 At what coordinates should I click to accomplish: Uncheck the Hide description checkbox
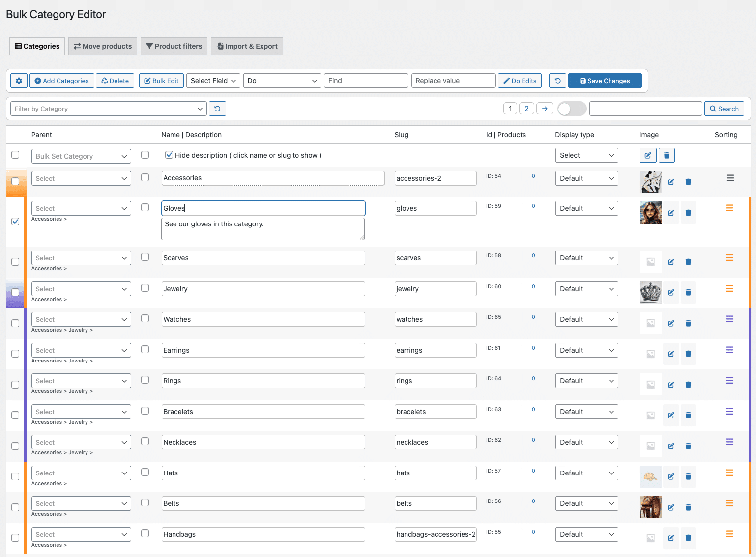tap(169, 155)
